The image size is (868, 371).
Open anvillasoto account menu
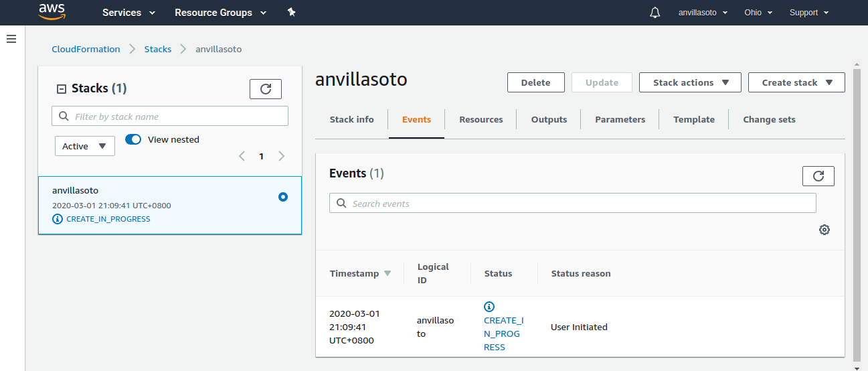point(703,13)
